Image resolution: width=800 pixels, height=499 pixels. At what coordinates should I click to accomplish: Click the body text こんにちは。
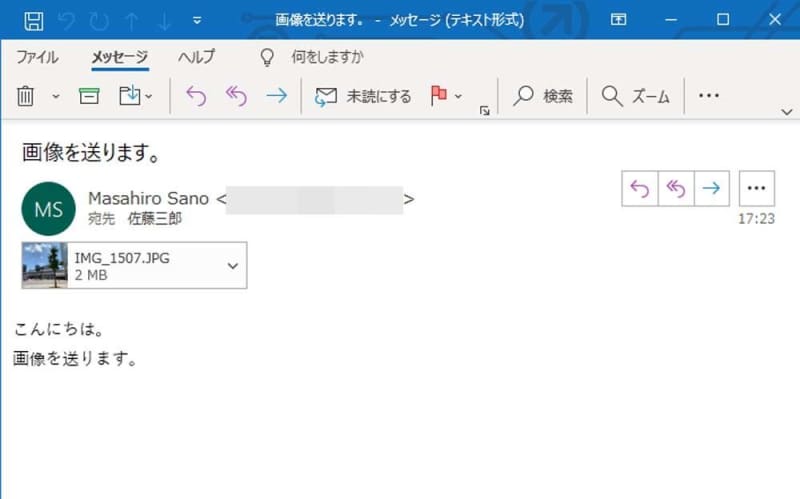coord(59,329)
